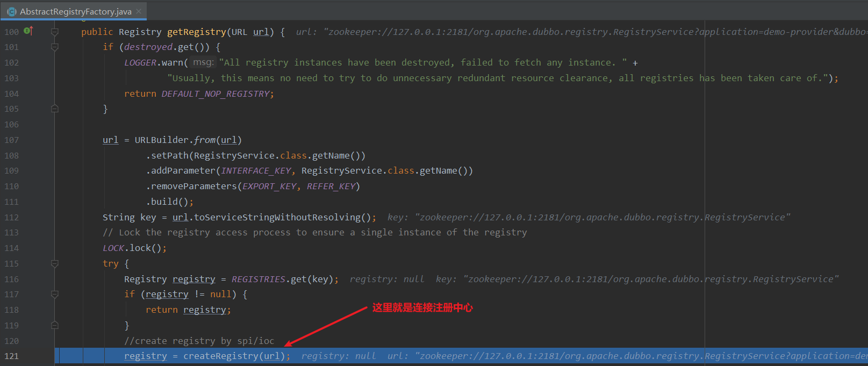Viewport: 868px width, 366px height.
Task: Click the getRegistry method name in its declaration
Action: (196, 32)
